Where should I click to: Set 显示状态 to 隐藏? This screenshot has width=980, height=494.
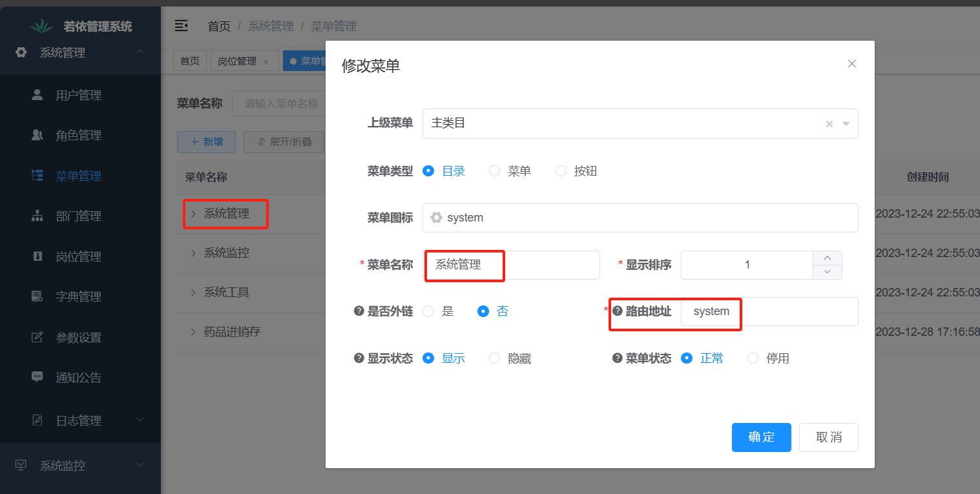pyautogui.click(x=494, y=358)
